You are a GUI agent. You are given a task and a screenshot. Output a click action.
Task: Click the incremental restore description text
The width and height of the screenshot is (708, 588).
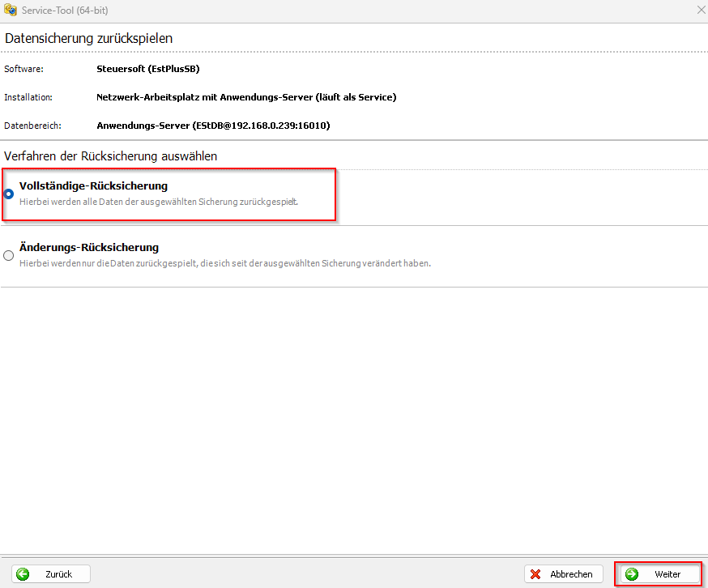225,263
